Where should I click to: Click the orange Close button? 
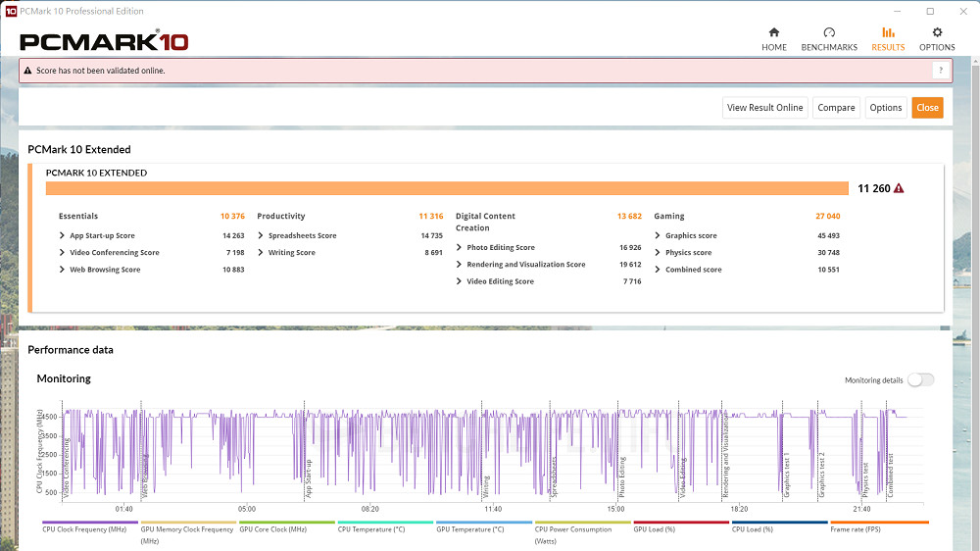coord(927,108)
